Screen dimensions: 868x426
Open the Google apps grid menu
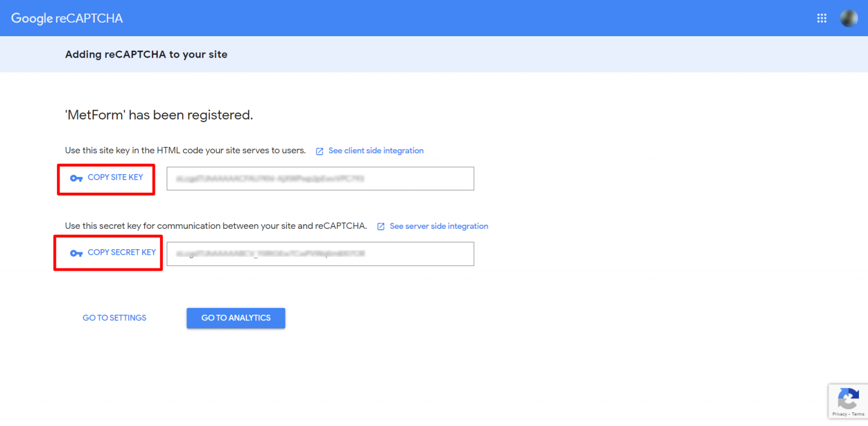[822, 18]
